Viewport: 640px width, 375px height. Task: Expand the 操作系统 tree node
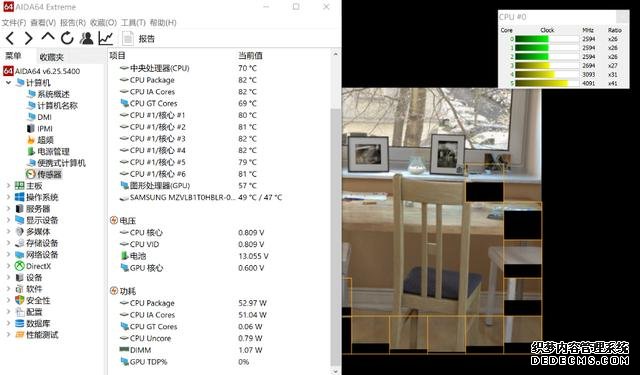click(x=8, y=197)
